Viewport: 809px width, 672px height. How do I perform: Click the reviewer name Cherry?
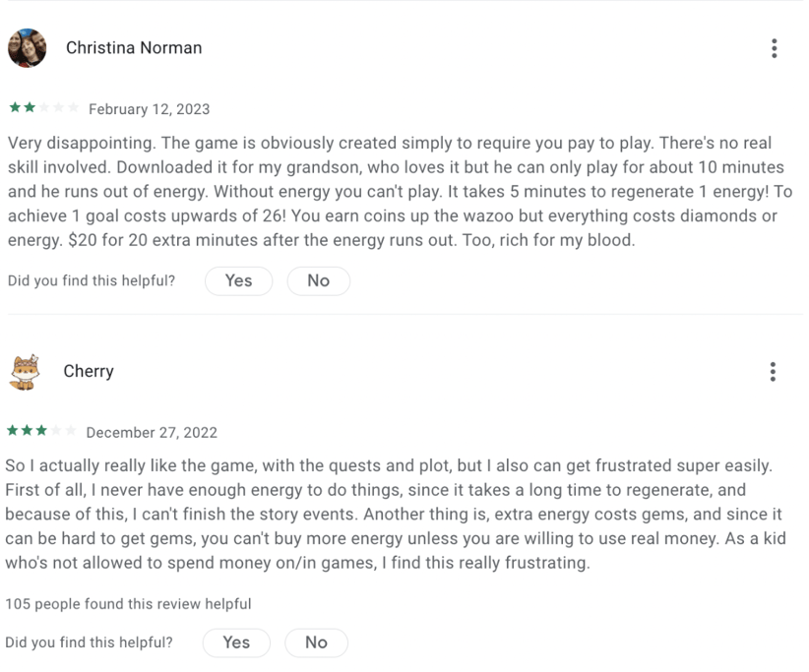[89, 372]
